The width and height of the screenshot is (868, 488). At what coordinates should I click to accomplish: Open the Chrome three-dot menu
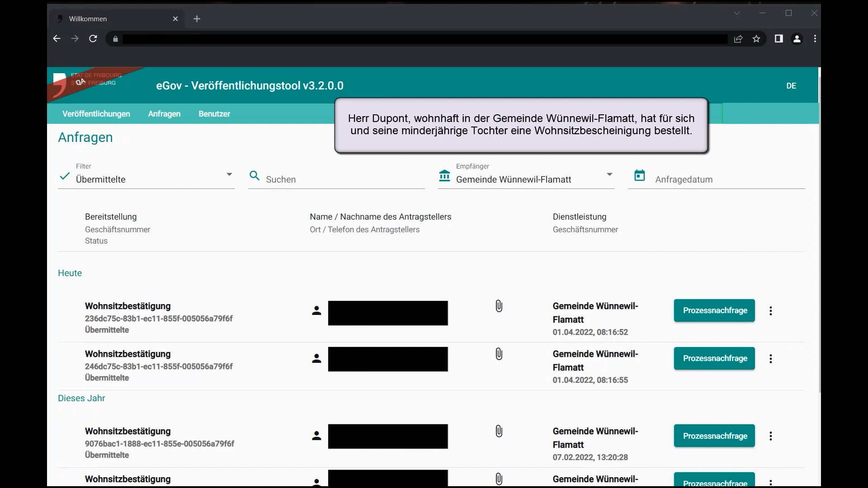(x=815, y=39)
